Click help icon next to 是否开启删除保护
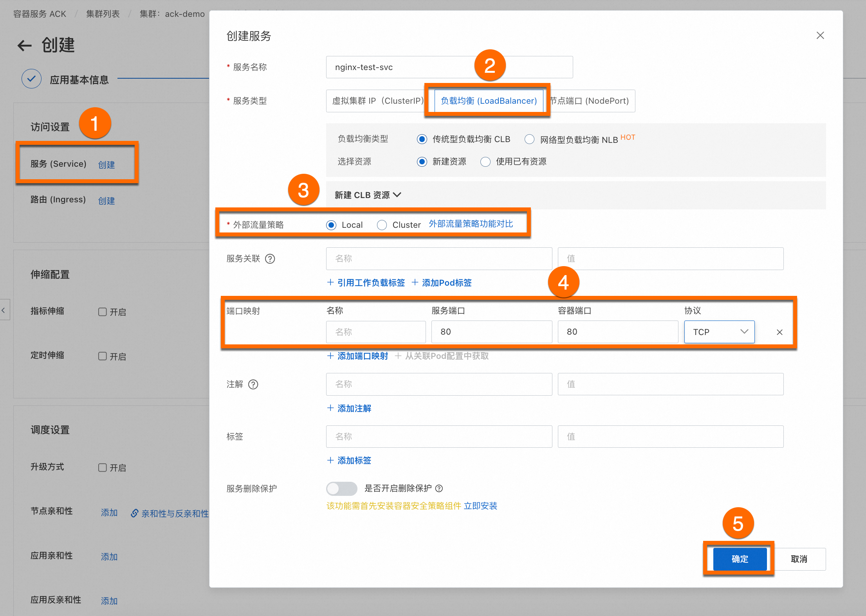 pyautogui.click(x=439, y=488)
